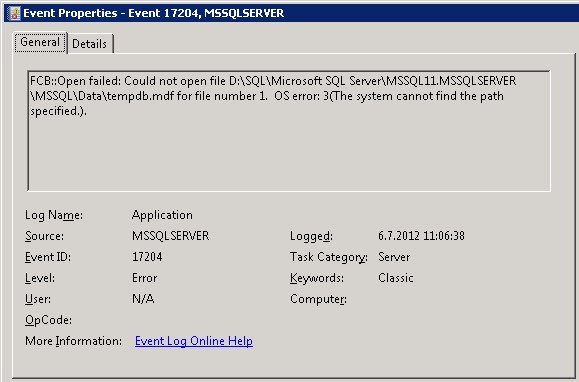Select the 'MSSQLSERVER' source value
The width and height of the screenshot is (579, 382).
pyautogui.click(x=171, y=236)
